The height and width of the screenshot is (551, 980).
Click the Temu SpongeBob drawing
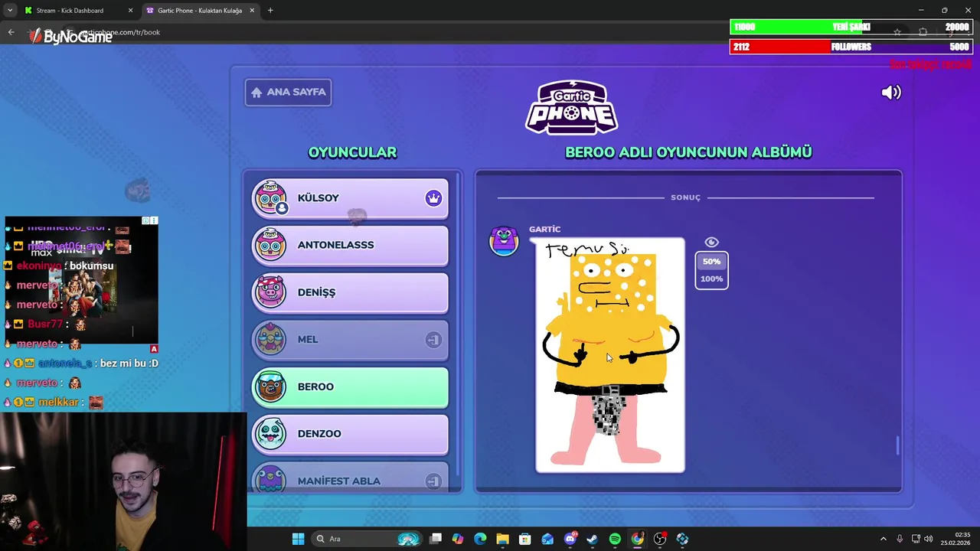(x=610, y=355)
